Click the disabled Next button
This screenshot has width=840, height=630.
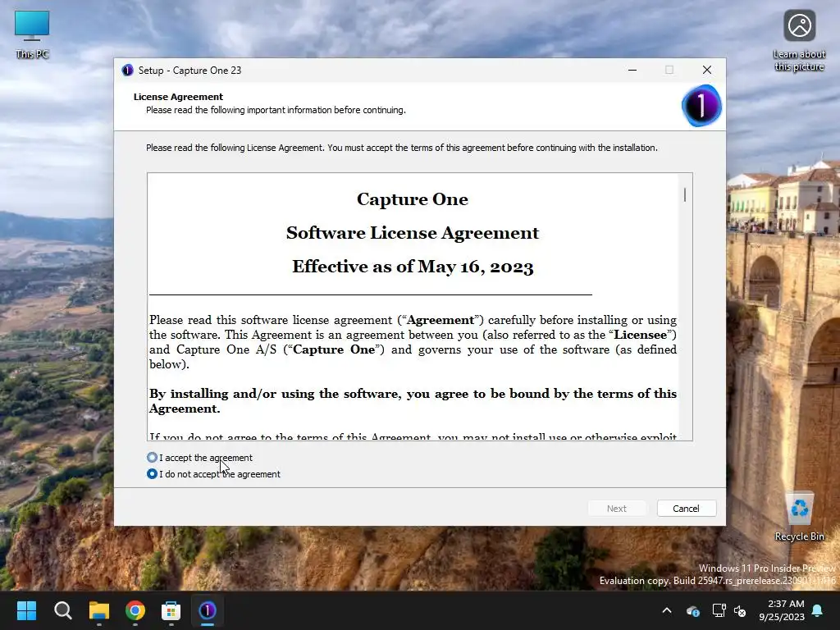pyautogui.click(x=617, y=509)
